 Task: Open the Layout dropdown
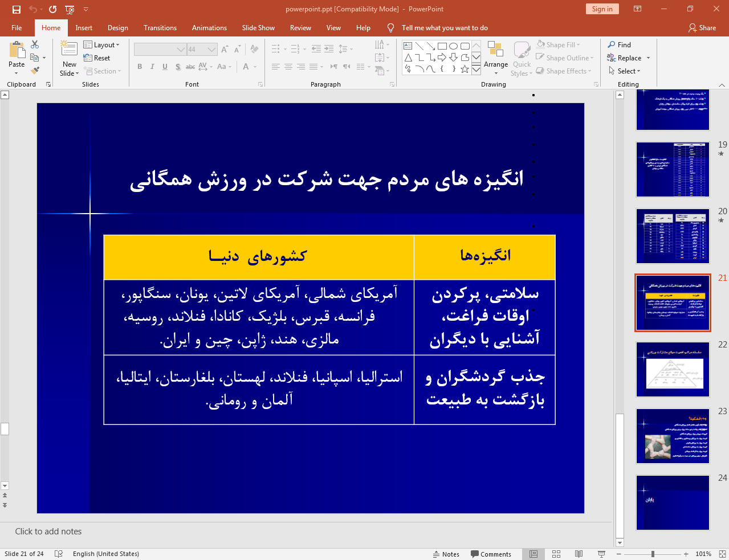pyautogui.click(x=103, y=44)
